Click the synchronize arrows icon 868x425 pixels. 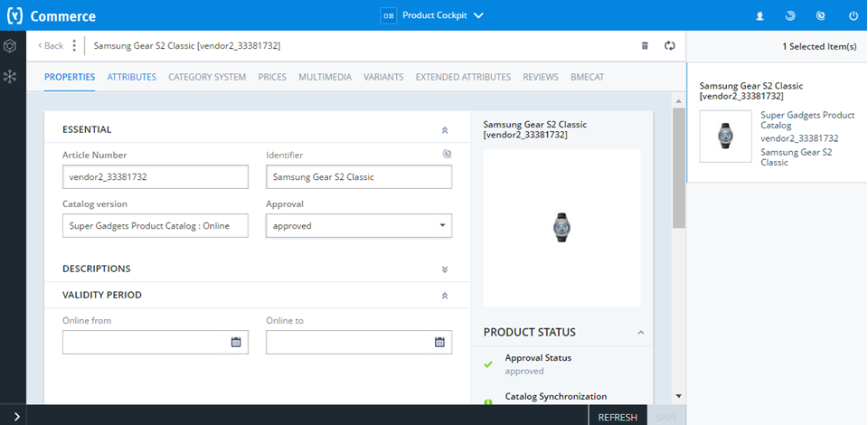coord(670,46)
